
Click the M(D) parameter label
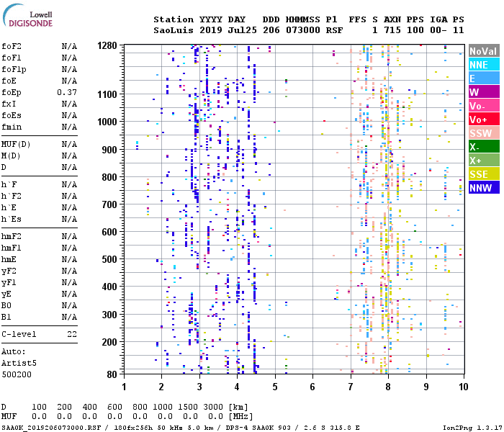[x=12, y=156]
